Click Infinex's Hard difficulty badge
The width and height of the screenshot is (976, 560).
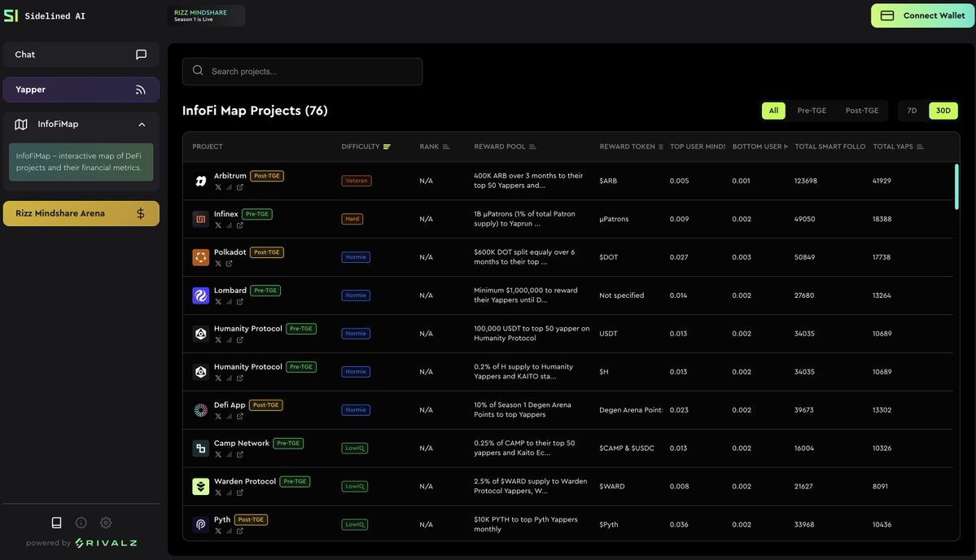click(352, 219)
